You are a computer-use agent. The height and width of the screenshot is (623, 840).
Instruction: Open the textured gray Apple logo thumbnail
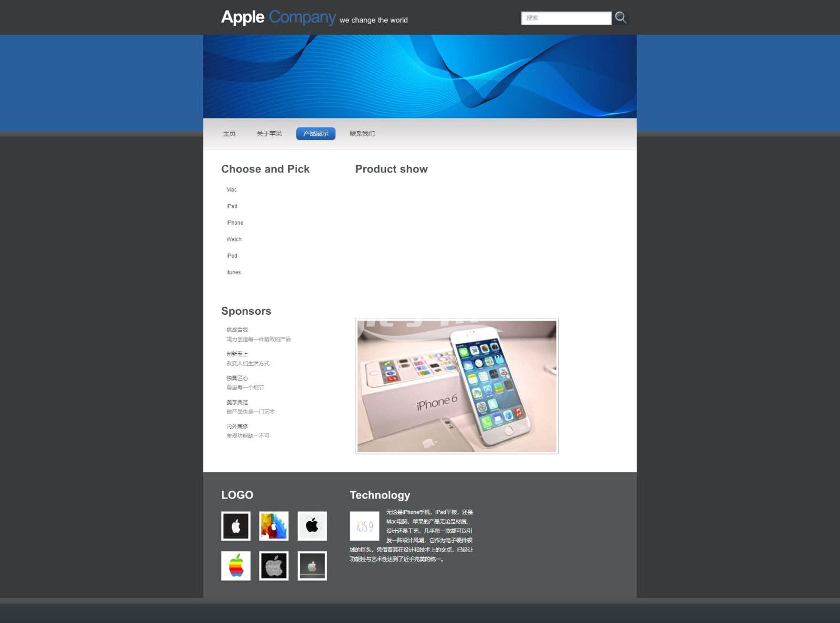pyautogui.click(x=274, y=566)
